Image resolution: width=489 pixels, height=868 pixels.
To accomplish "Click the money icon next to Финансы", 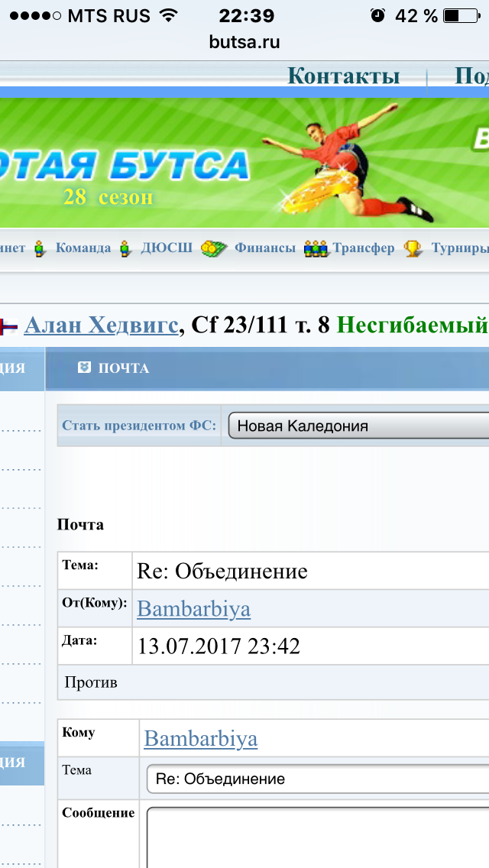I will (x=215, y=248).
